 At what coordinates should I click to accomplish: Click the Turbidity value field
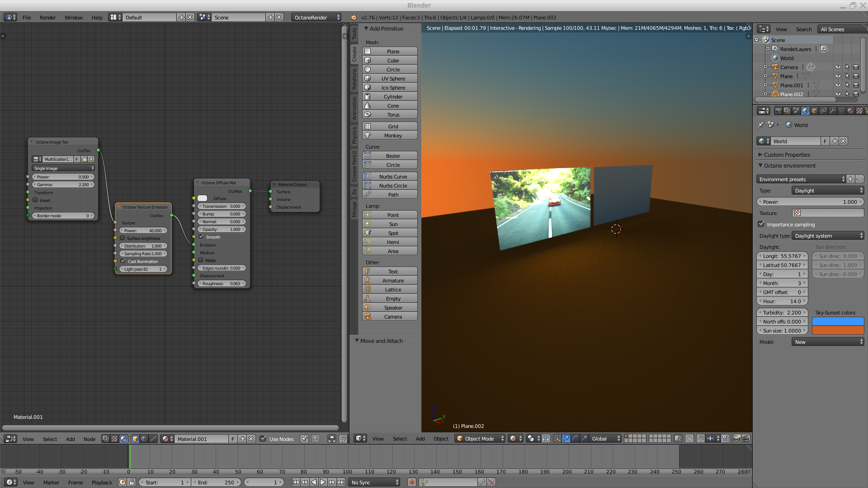click(782, 313)
